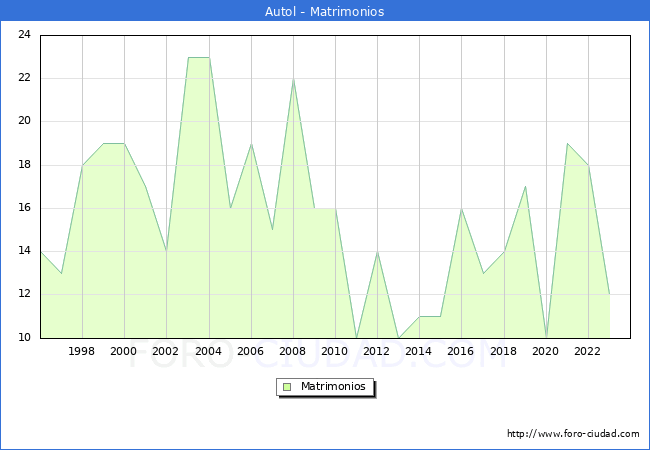650x450 pixels.
Task: Click the x-axis label 2000
Action: pyautogui.click(x=124, y=351)
